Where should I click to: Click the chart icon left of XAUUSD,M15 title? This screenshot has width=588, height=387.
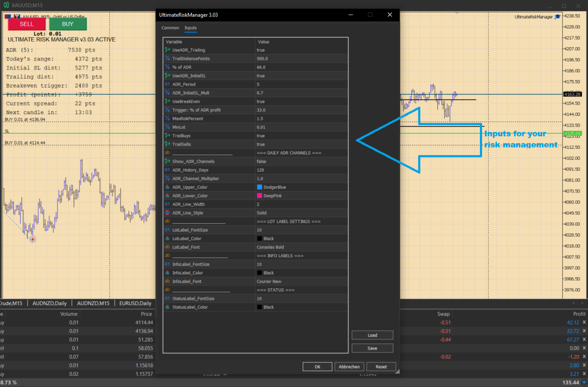click(6, 5)
